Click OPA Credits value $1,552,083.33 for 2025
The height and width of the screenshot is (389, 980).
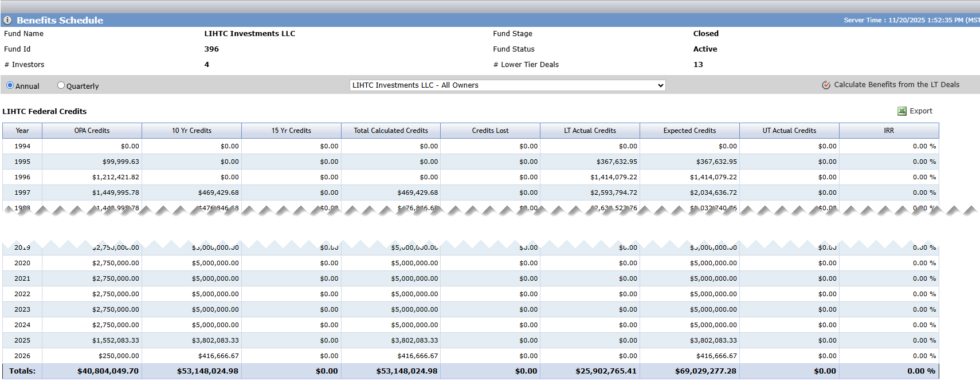click(x=116, y=340)
